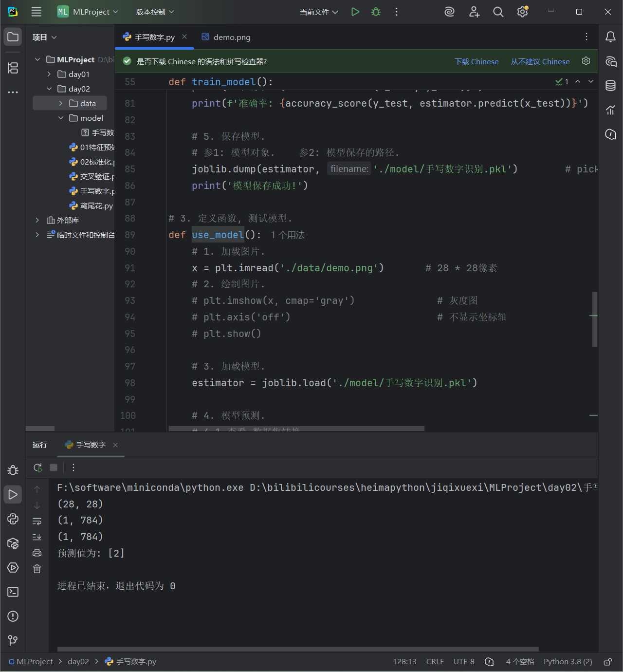The height and width of the screenshot is (672, 623).
Task: Click the 从不建议 Chinese link
Action: click(x=540, y=61)
